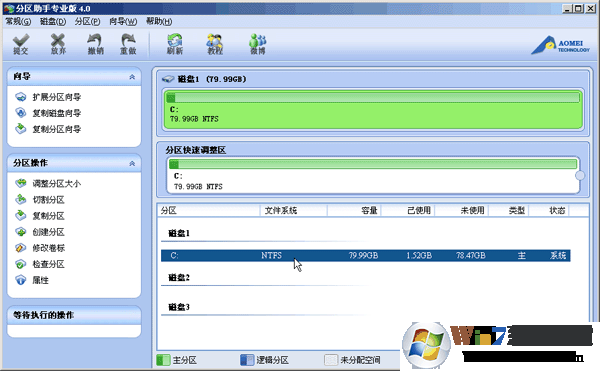Click the 主 type cell in the C: row
600x371 pixels.
click(x=522, y=255)
